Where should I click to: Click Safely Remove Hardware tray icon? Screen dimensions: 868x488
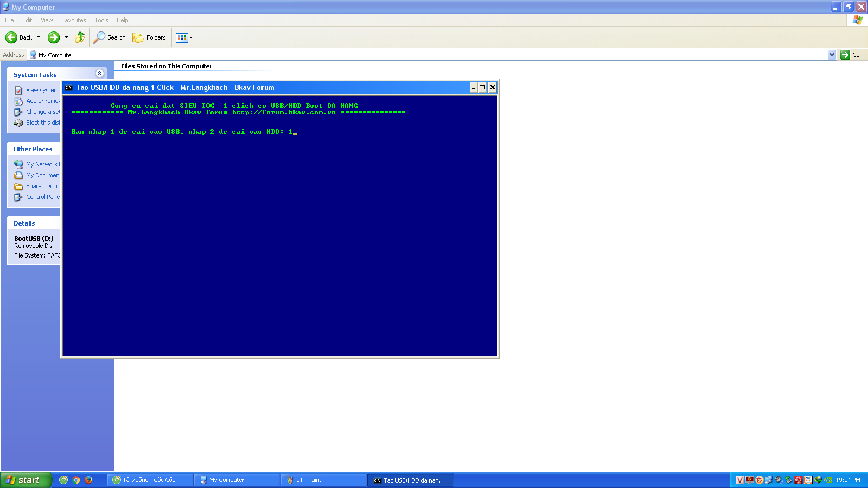788,480
